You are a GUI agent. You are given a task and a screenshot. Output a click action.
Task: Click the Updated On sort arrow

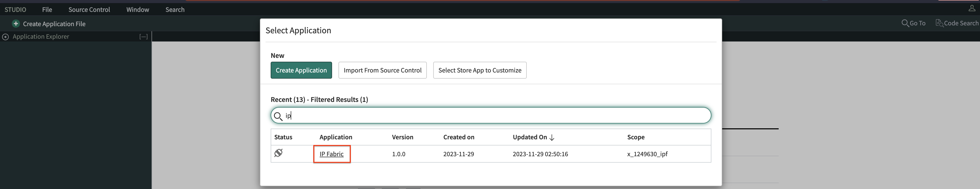(x=552, y=137)
